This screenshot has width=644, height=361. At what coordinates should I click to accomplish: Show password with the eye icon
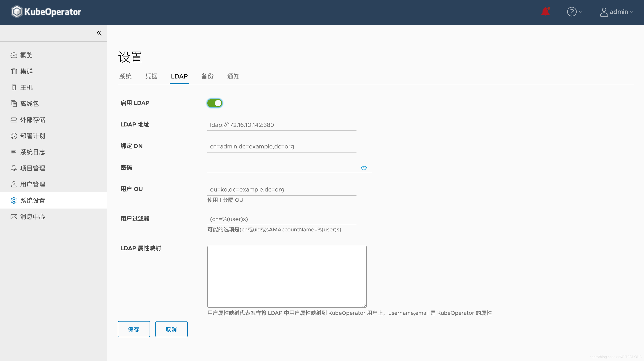pyautogui.click(x=364, y=168)
